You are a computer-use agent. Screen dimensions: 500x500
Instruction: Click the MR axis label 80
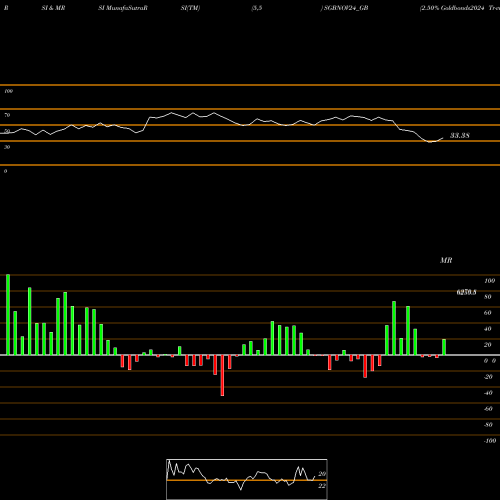tap(488, 297)
